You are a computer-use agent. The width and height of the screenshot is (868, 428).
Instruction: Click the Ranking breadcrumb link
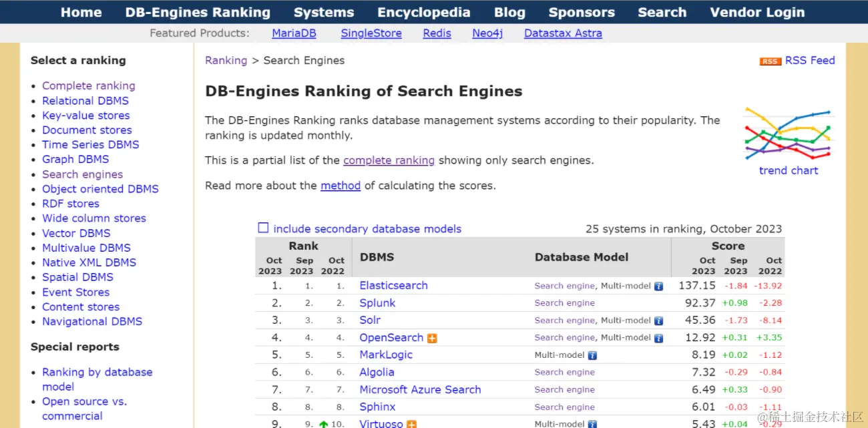[x=226, y=60]
